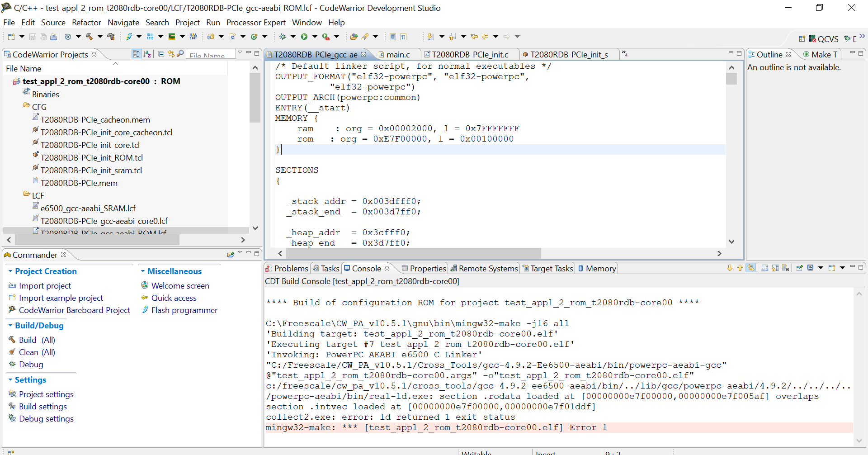The height and width of the screenshot is (455, 868).
Task: Pin the Console view open
Action: (x=799, y=268)
